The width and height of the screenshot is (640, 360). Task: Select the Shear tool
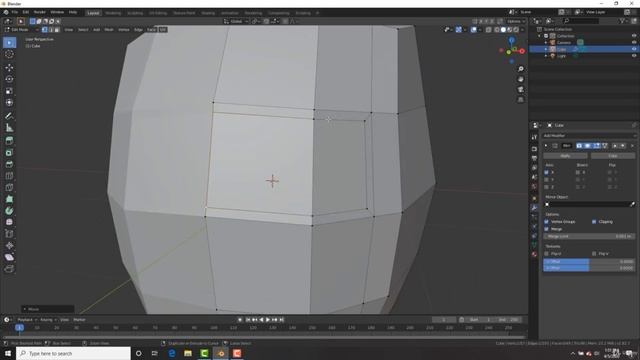[9, 257]
